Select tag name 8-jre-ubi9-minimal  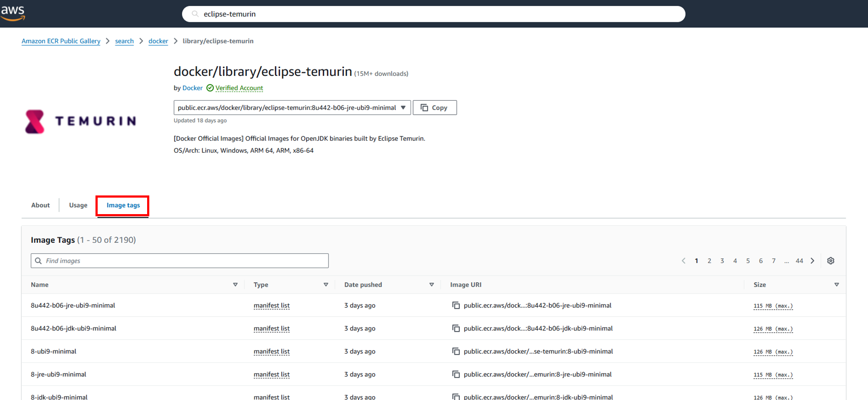59,374
